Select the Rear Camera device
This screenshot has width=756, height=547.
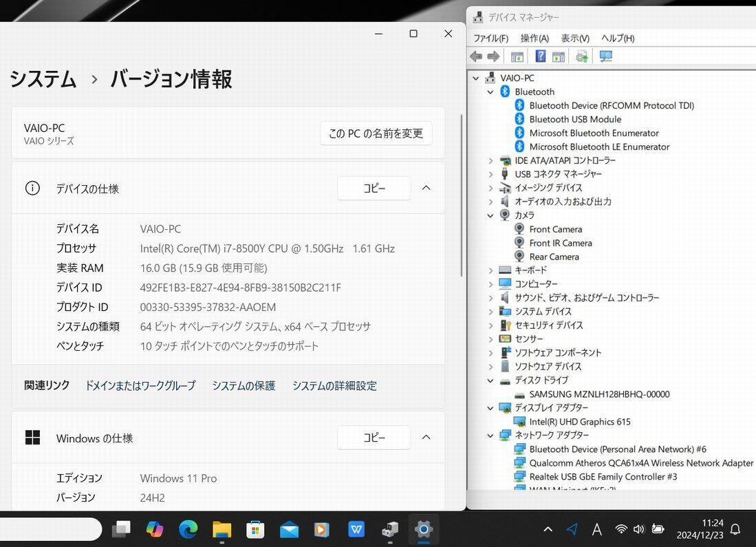[x=554, y=257]
